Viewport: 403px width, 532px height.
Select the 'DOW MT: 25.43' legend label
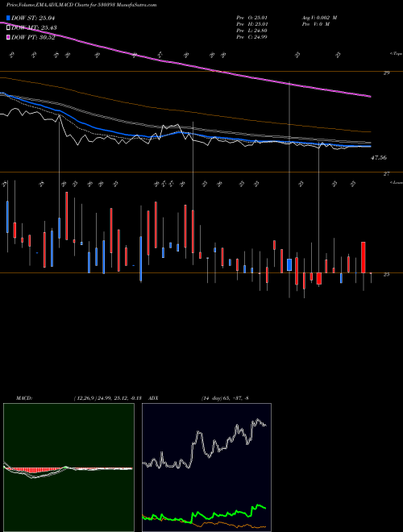pyautogui.click(x=34, y=28)
